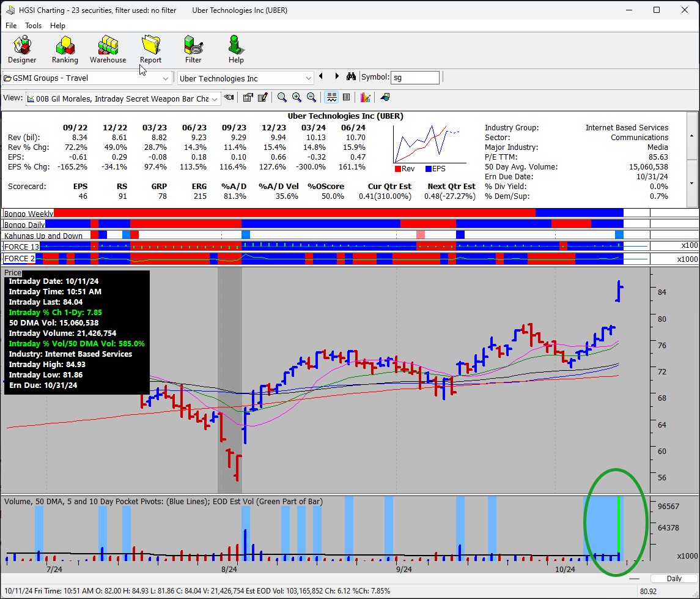Click the Volume pane title text

click(163, 501)
